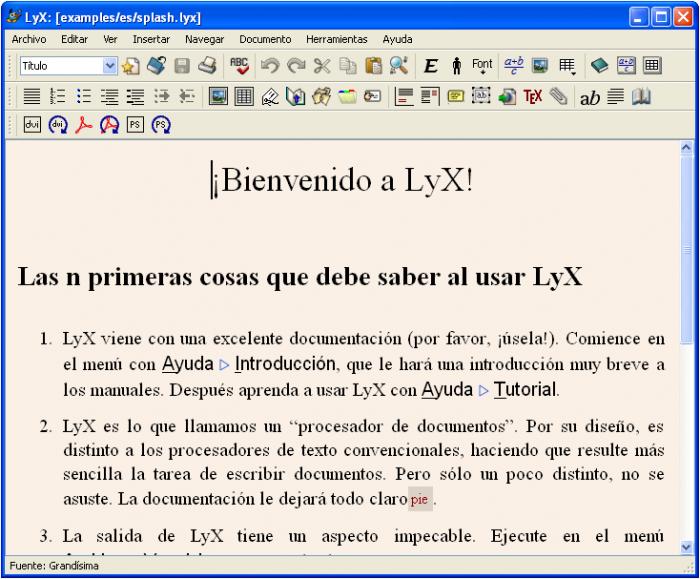This screenshot has height=579, width=700.
Task: Increase list depth arrow icon
Action: tap(162, 96)
